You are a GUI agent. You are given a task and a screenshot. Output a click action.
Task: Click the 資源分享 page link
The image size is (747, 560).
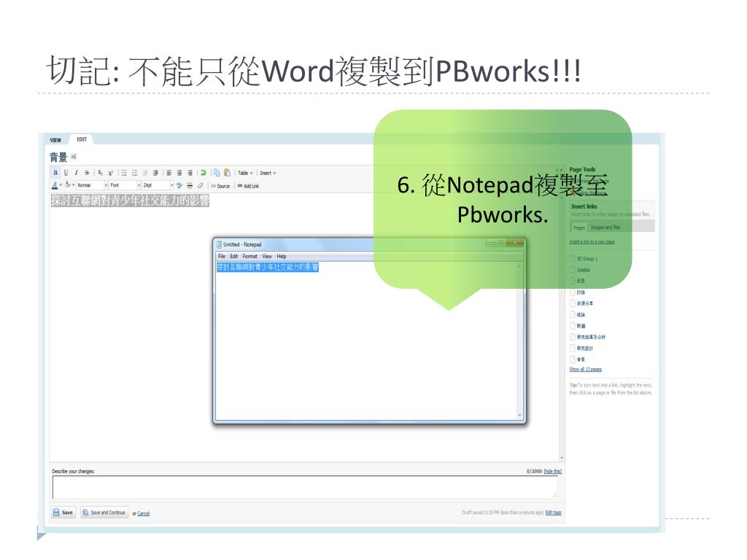[585, 303]
